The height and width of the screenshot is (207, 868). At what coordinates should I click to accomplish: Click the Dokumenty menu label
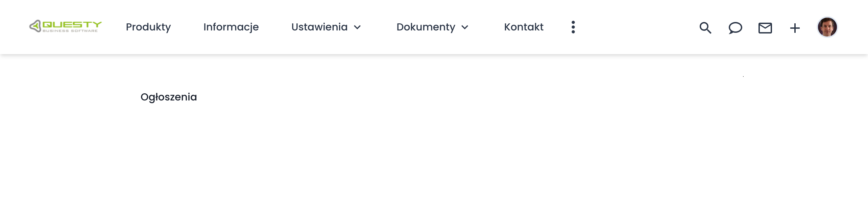426,27
